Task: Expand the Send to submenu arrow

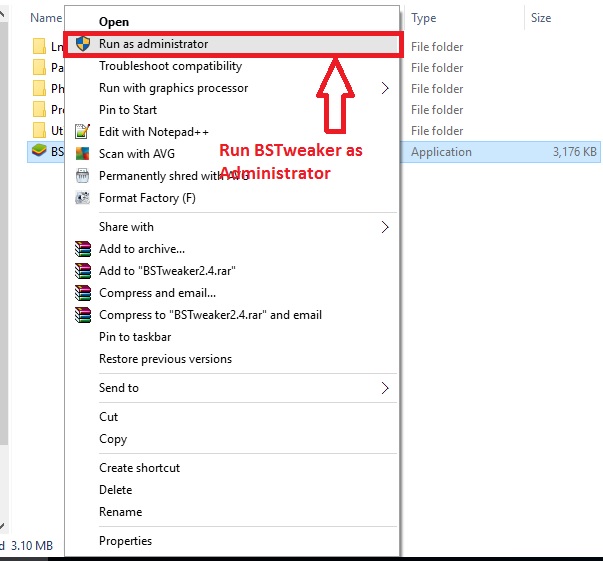Action: click(385, 388)
